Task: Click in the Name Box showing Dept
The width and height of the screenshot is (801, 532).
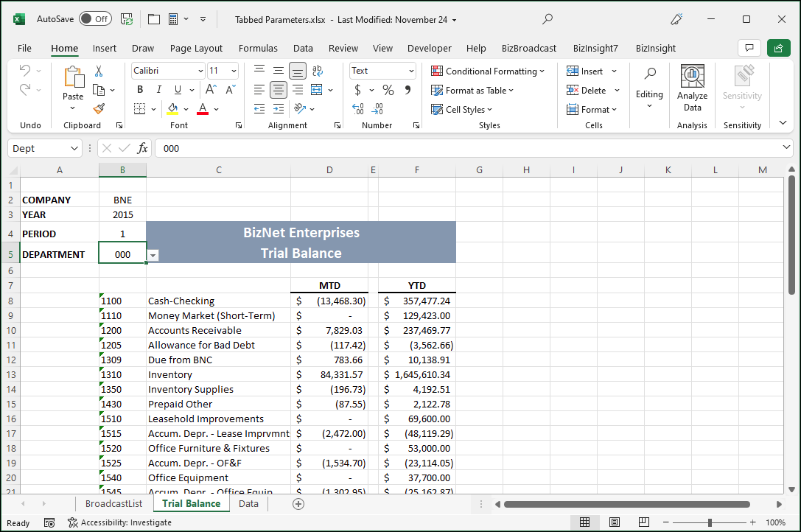Action: (40, 148)
